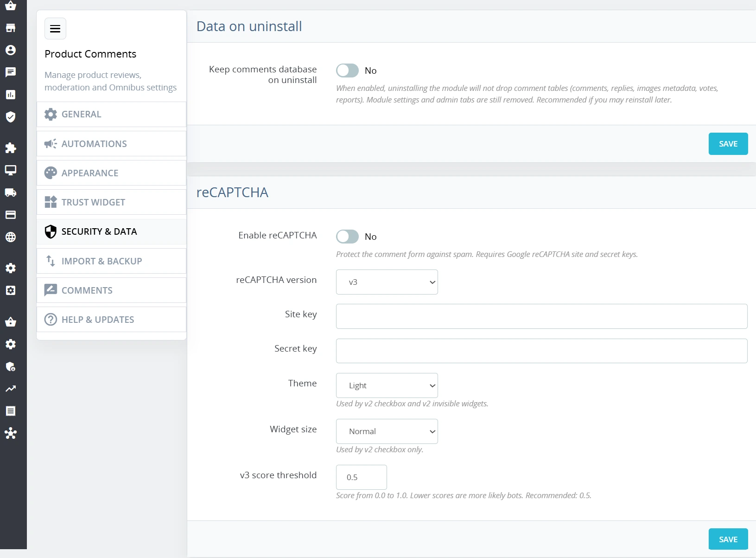Click the 'Product Comments' module title
The height and width of the screenshot is (558, 756).
point(90,54)
